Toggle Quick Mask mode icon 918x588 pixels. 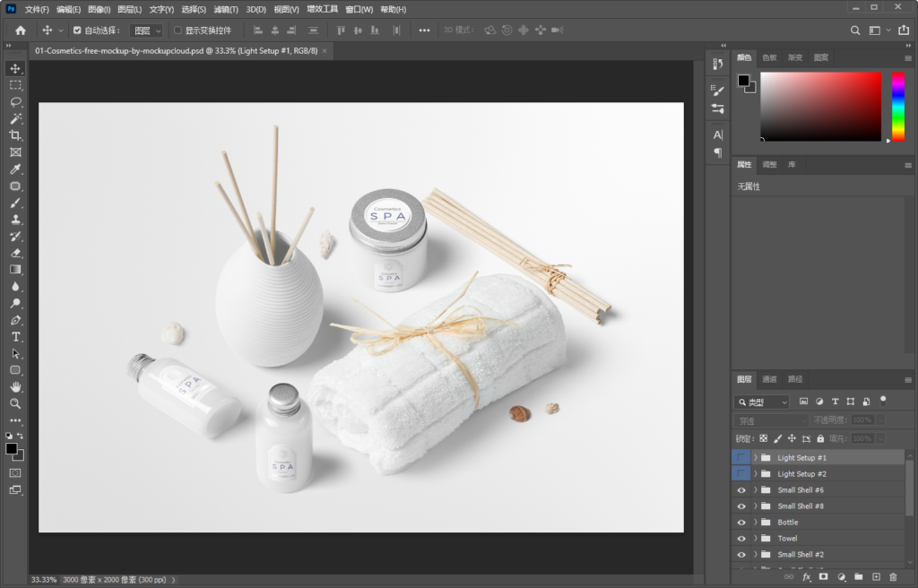pos(15,472)
